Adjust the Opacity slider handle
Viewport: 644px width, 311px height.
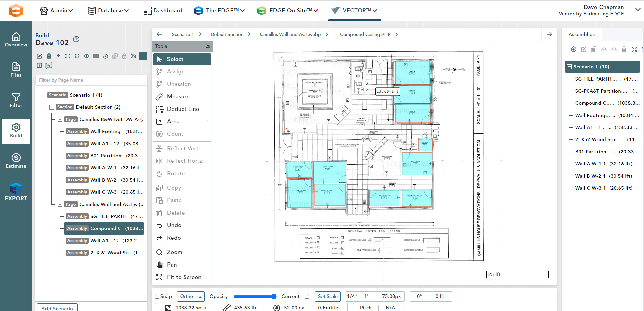click(274, 297)
